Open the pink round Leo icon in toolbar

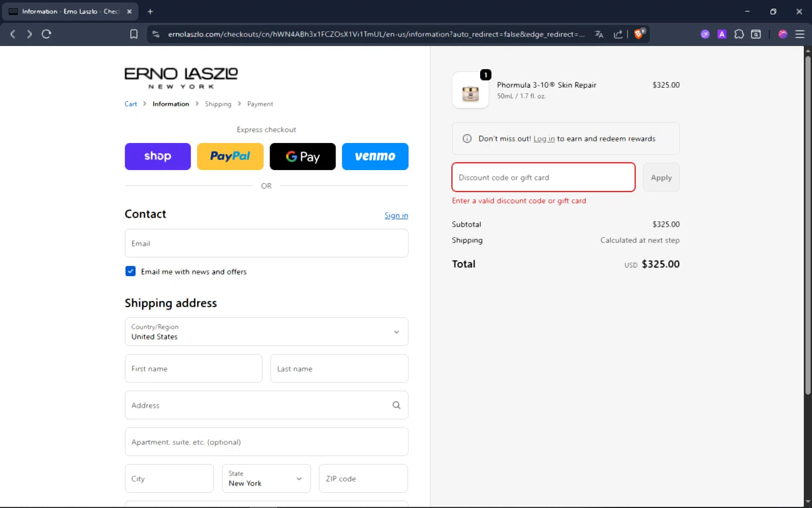tap(783, 34)
